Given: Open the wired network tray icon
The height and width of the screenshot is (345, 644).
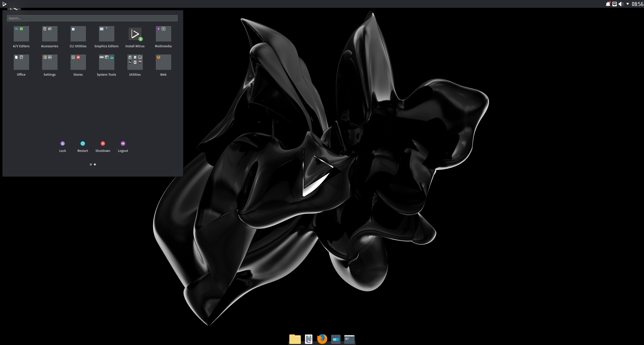Looking at the screenshot, I should [x=615, y=4].
